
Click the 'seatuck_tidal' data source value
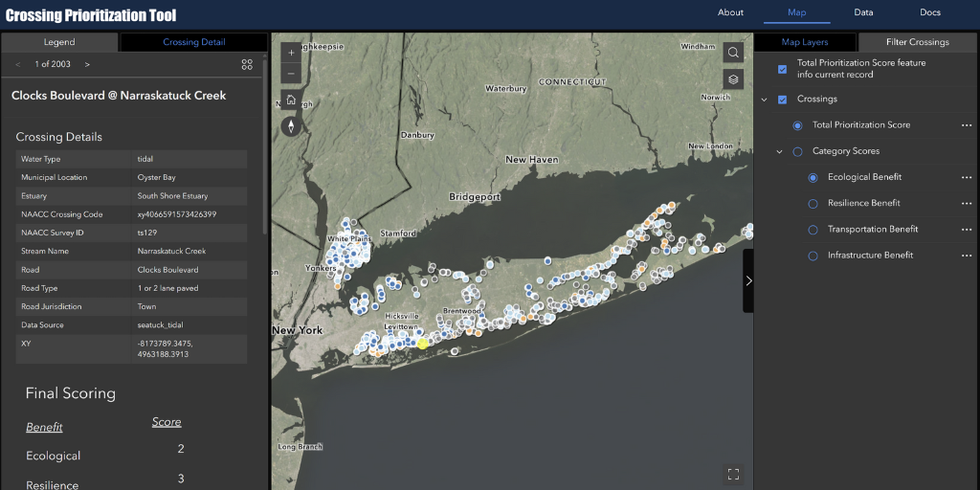tap(160, 325)
